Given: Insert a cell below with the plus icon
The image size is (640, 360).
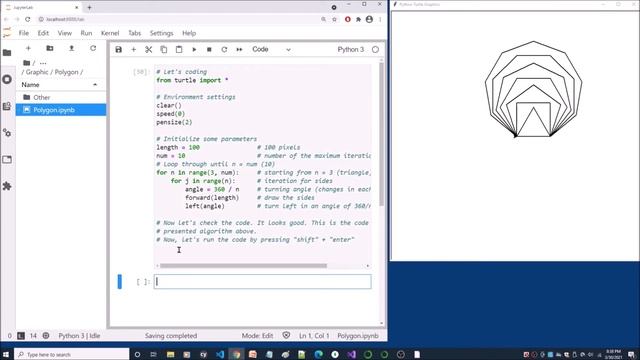Looking at the screenshot, I should 133,49.
